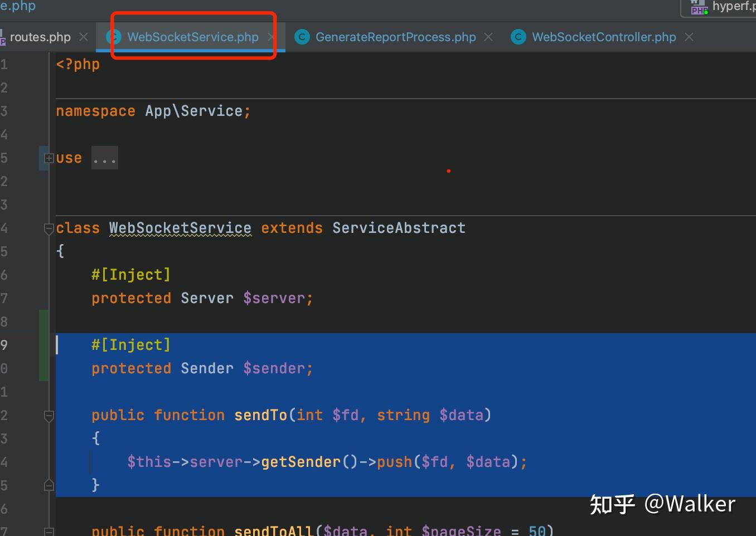Screen dimensions: 756x536
Task: Expand the folded use statements
Action: [48, 158]
